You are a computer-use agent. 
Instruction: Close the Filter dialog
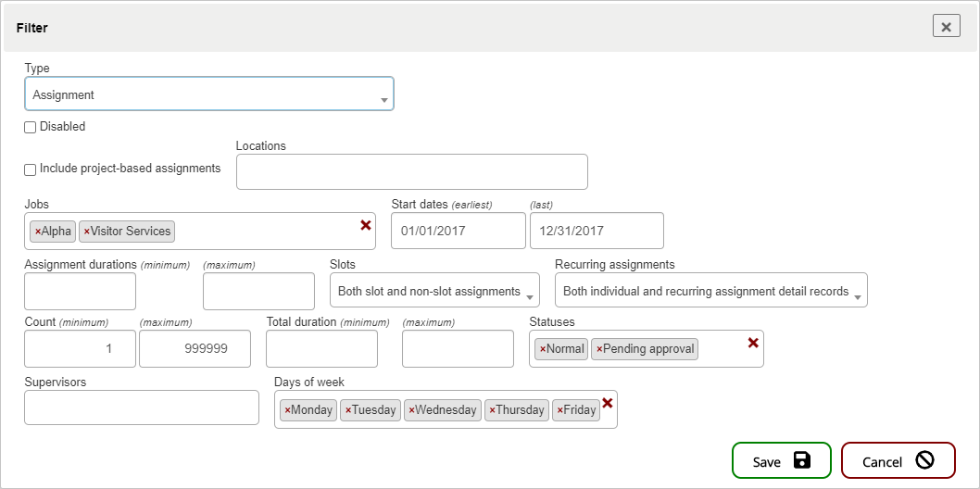(x=946, y=27)
